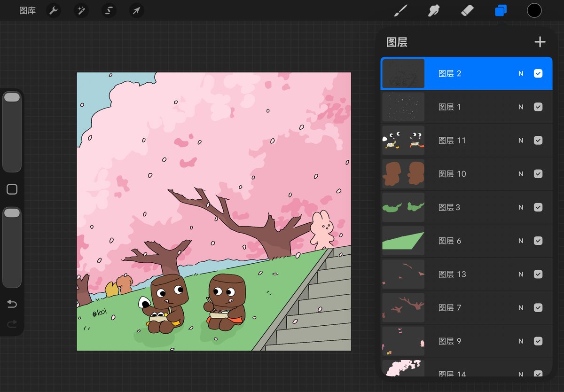Add a new layer with plus button
564x392 pixels.
pyautogui.click(x=540, y=42)
